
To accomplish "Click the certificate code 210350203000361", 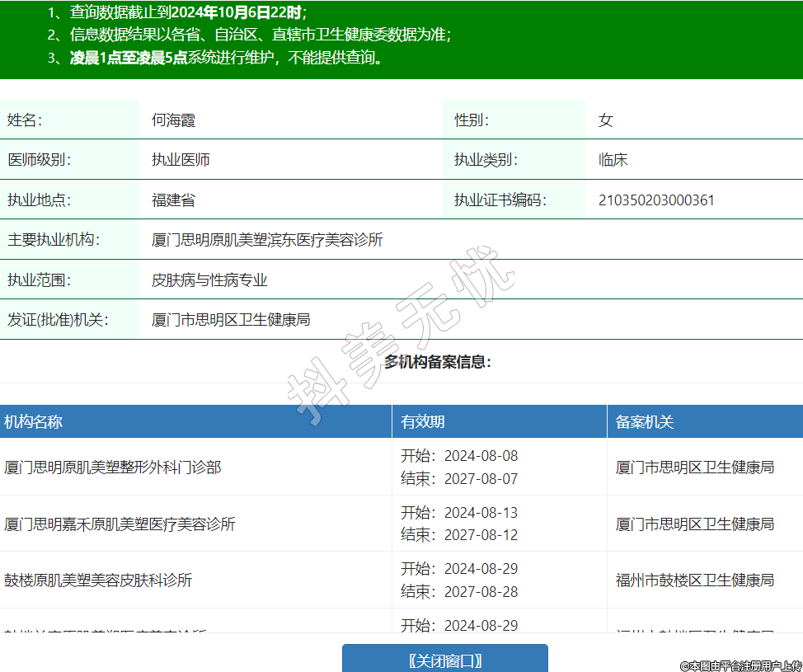I will tap(656, 200).
